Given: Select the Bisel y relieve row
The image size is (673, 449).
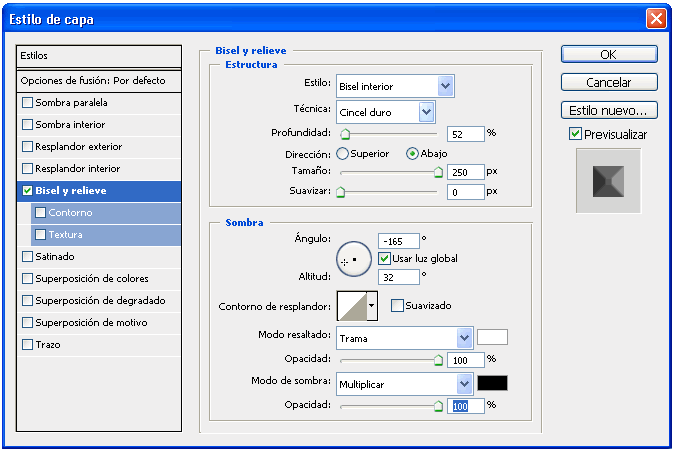Looking at the screenshot, I should tap(99, 191).
